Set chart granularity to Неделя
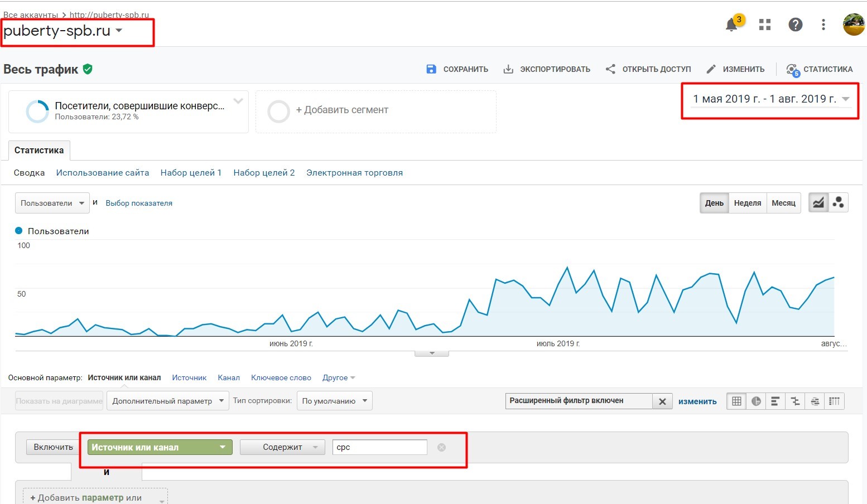 tap(748, 203)
